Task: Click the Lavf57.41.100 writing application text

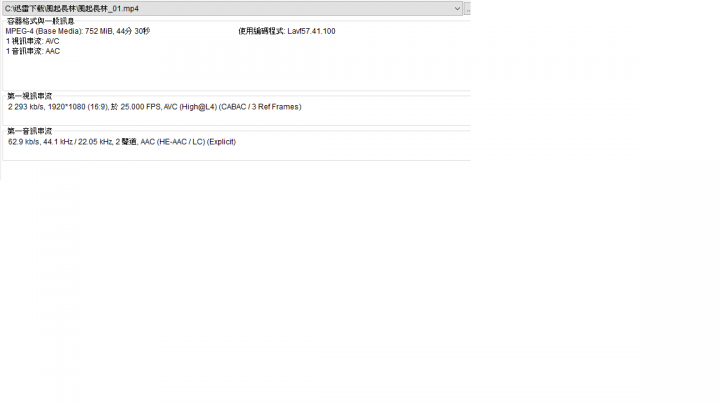Action: click(311, 31)
